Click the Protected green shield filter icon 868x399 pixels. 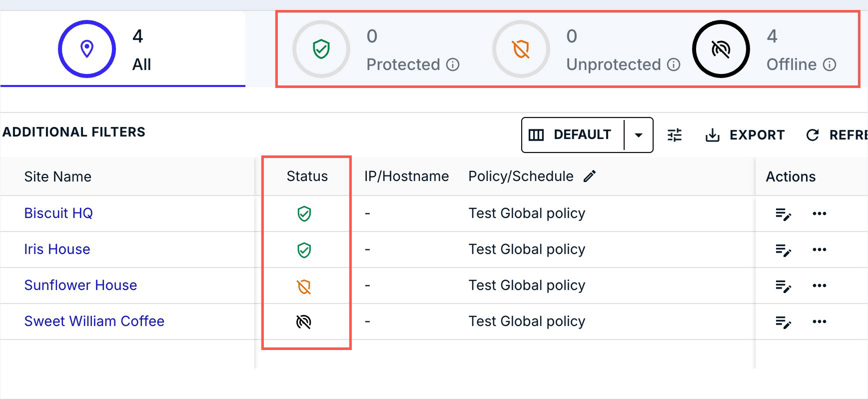pos(321,49)
